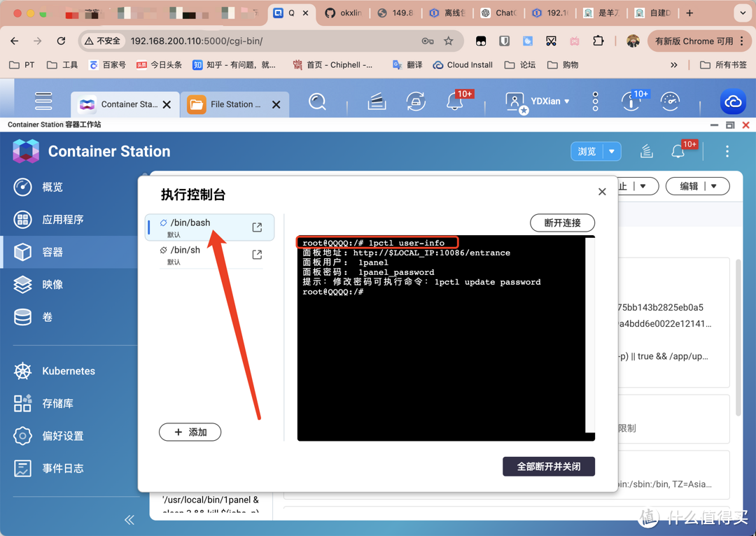
Task: Expand the 编辑 dropdown button
Action: click(x=714, y=186)
